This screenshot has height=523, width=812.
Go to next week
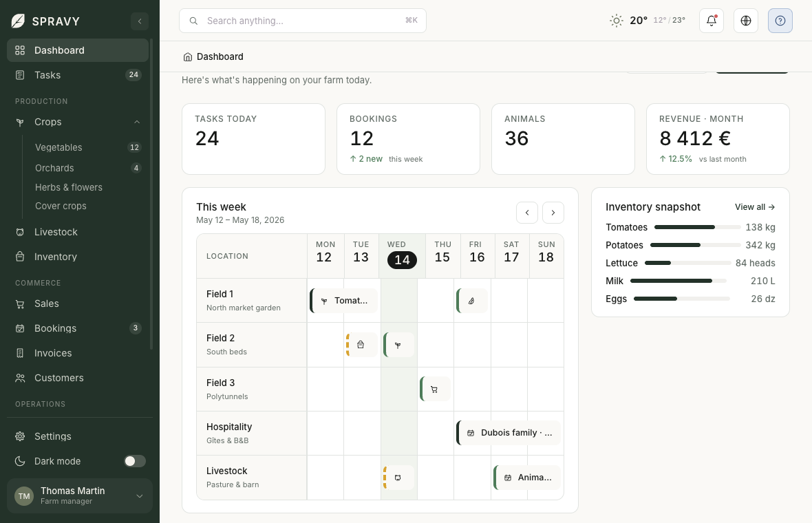pyautogui.click(x=553, y=213)
